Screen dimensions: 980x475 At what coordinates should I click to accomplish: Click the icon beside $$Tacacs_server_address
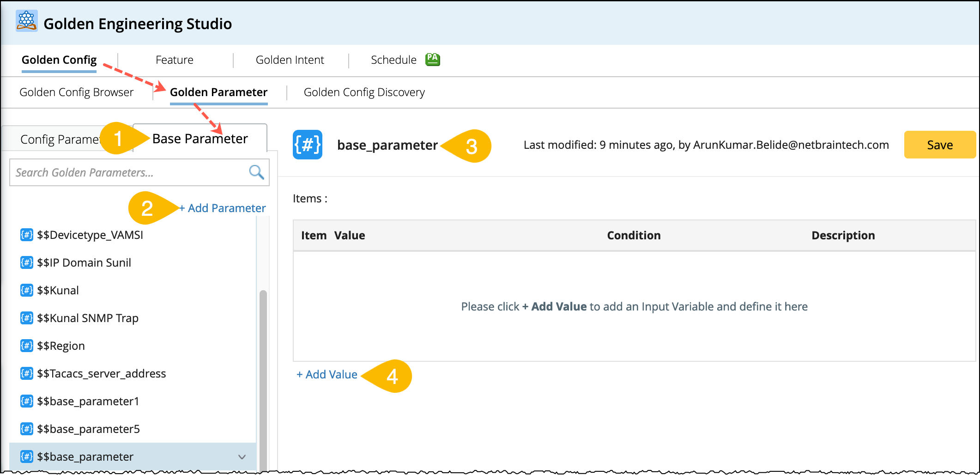[x=27, y=373]
